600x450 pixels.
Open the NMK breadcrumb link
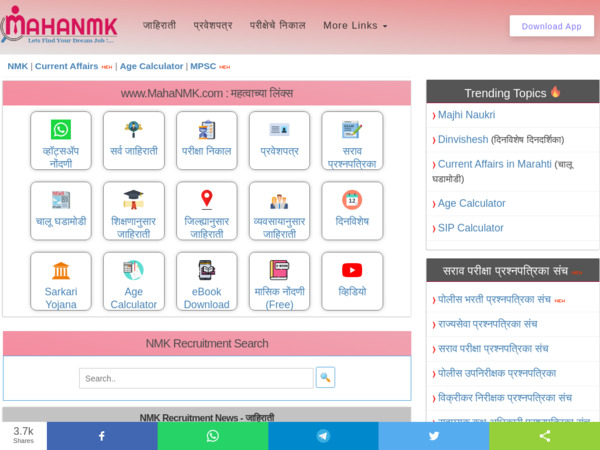[x=18, y=66]
